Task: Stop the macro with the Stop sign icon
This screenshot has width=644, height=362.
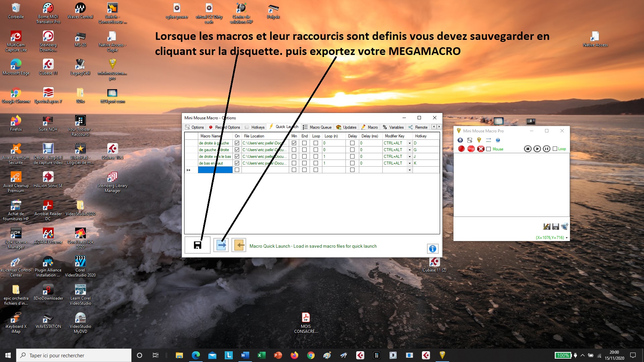Action: (x=471, y=148)
